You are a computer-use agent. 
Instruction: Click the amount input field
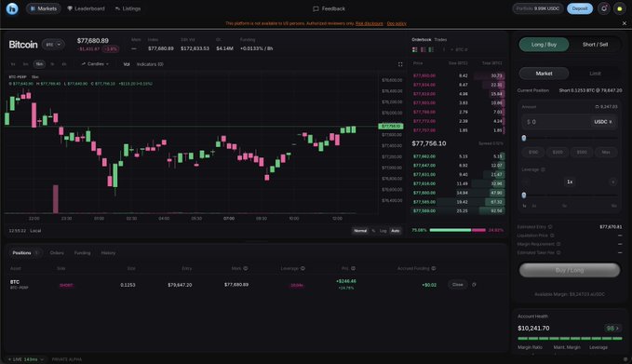[556, 122]
